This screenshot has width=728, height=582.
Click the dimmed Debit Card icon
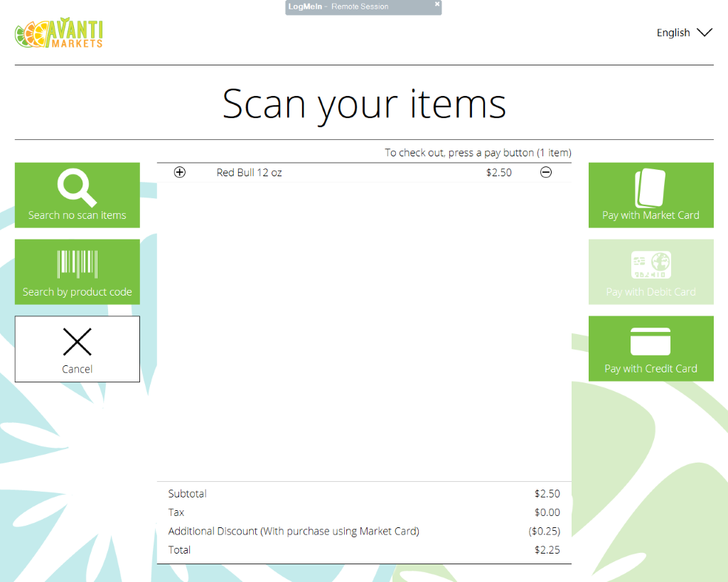[x=651, y=265]
